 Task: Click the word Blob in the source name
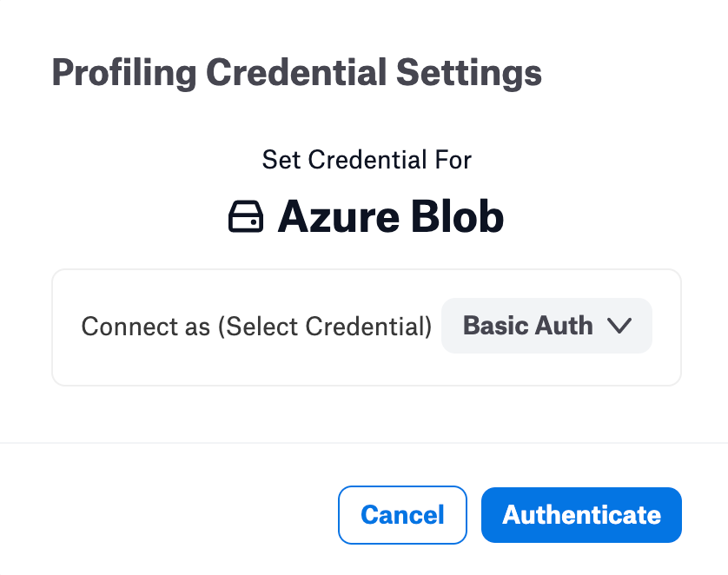point(457,216)
